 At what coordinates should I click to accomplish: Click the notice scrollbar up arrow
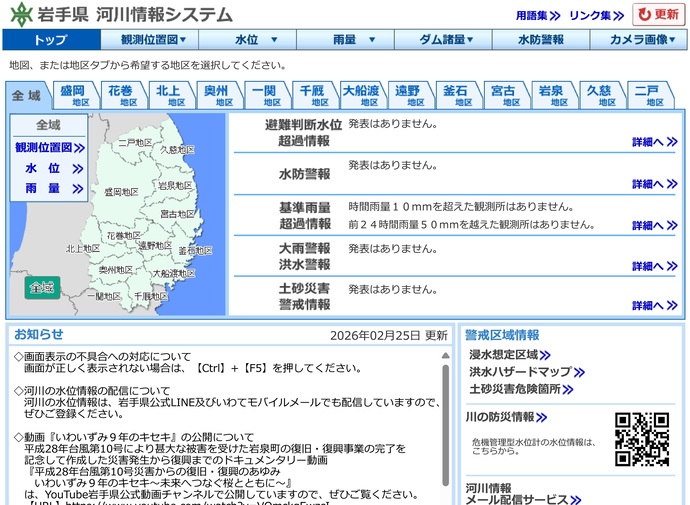pyautogui.click(x=445, y=355)
